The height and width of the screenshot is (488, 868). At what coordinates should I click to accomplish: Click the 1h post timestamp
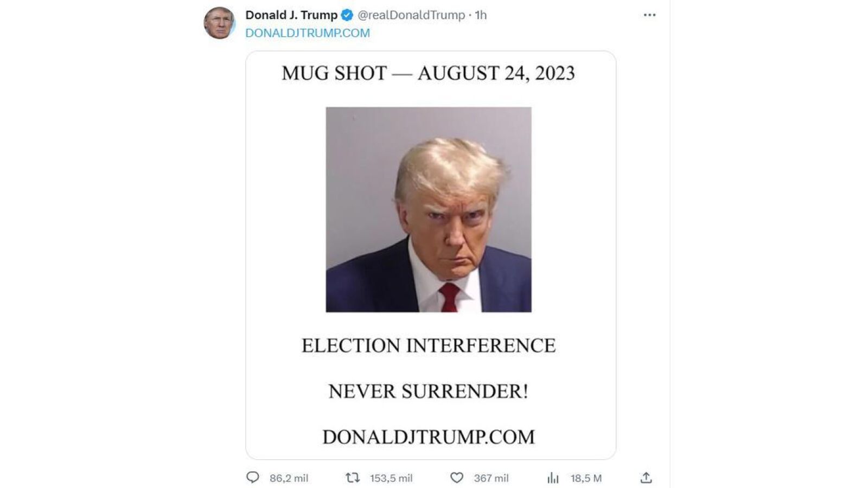coord(481,15)
